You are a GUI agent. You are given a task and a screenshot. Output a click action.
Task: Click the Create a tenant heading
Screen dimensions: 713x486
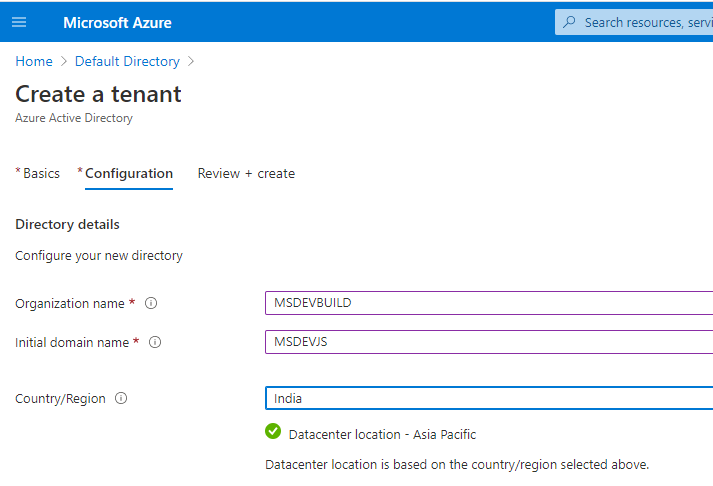[x=98, y=94]
